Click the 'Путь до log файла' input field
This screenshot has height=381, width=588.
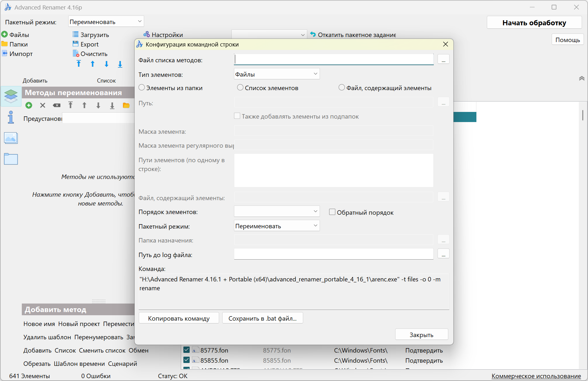coord(334,254)
